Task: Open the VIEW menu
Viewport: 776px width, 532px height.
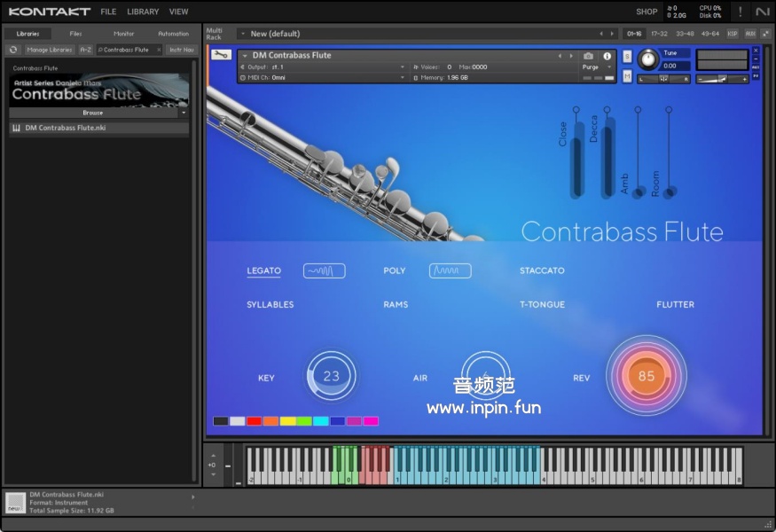Action: (x=178, y=12)
